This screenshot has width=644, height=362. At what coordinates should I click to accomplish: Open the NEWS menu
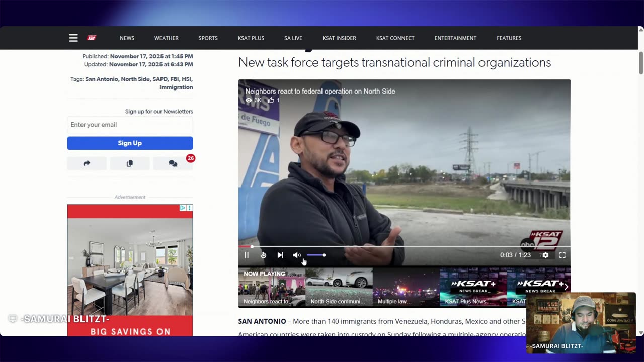point(127,38)
